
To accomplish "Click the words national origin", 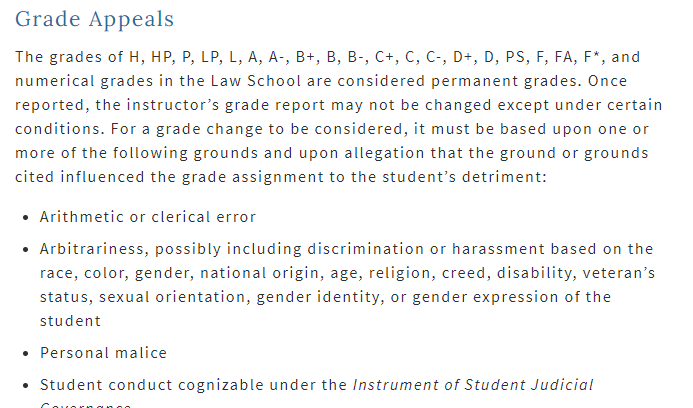I will point(286,273).
